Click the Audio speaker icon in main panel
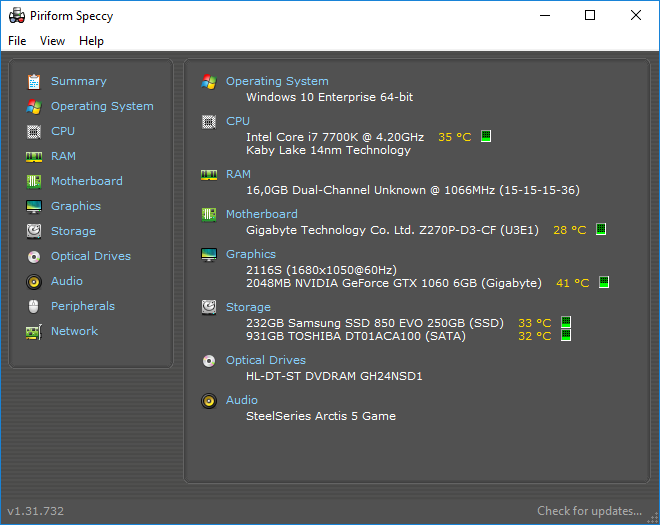 tap(209, 401)
